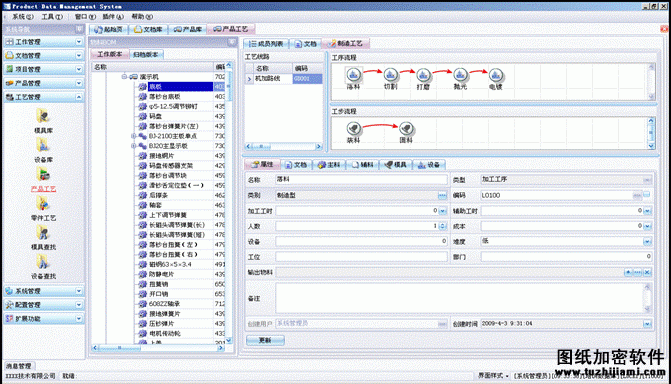Click the 备注 text area
This screenshot has width=671, height=384.
point(459,298)
